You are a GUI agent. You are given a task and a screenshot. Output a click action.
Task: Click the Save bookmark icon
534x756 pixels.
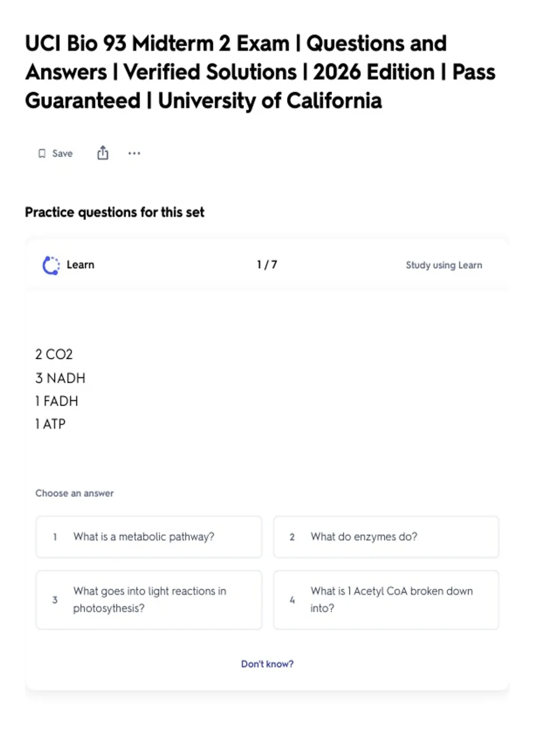click(x=42, y=153)
